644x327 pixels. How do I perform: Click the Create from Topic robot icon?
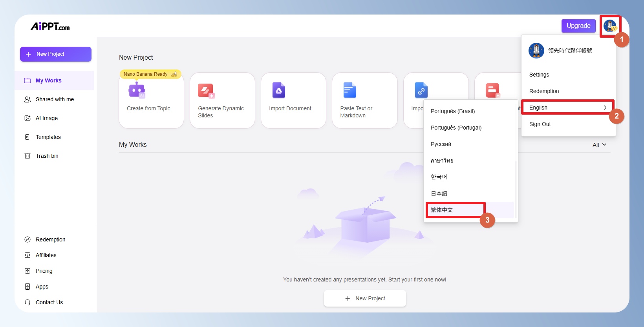tap(137, 90)
